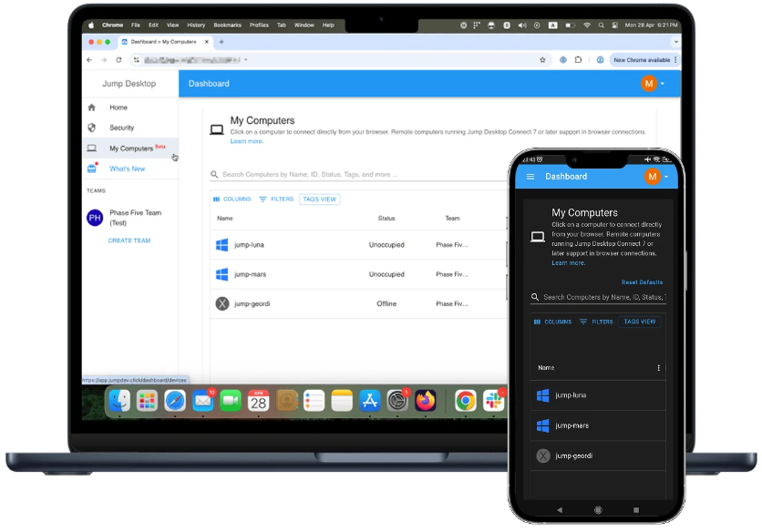Open phone's orange M account avatar

point(653,177)
